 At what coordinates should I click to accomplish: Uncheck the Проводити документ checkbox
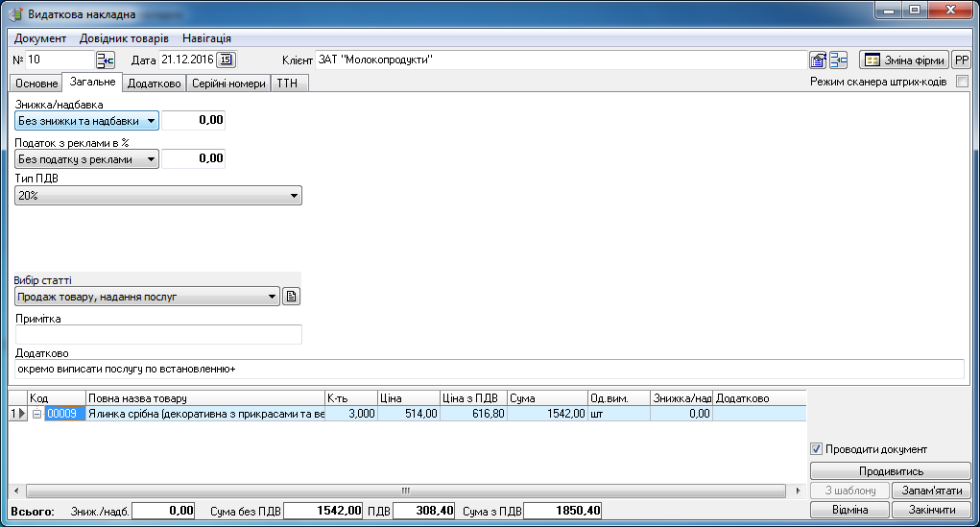(817, 449)
